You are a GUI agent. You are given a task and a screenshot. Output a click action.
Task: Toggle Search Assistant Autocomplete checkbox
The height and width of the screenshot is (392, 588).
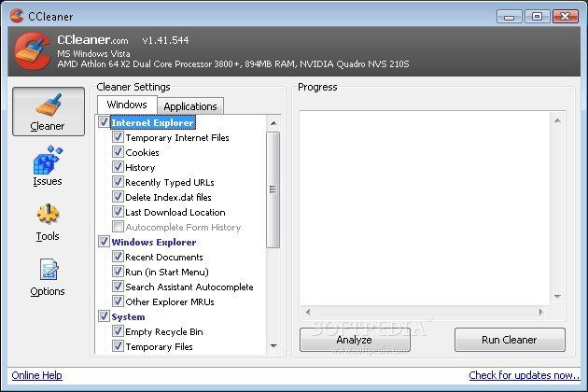tap(118, 287)
